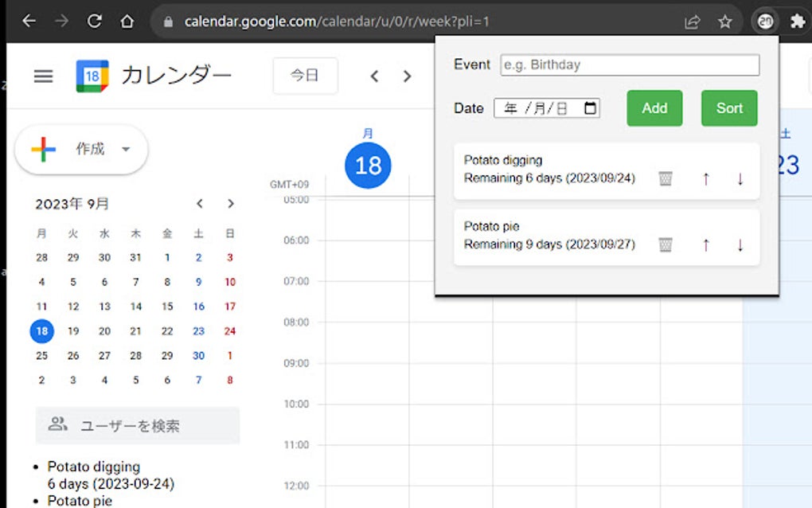Viewport: 812px width, 508px height.
Task: Go to browser home page
Action: [127, 21]
